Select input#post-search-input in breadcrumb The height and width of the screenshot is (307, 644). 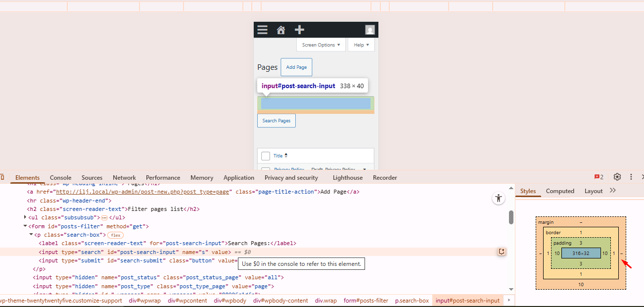(467, 301)
